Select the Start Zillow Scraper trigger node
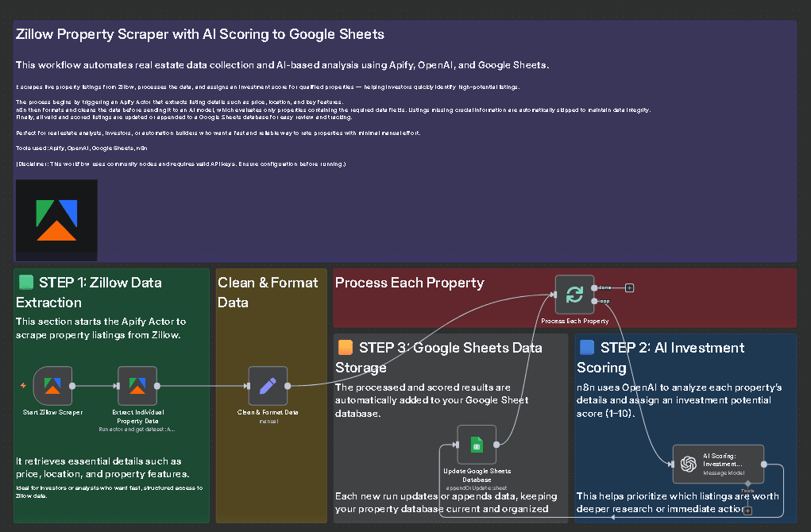811x532 pixels. pyautogui.click(x=53, y=386)
